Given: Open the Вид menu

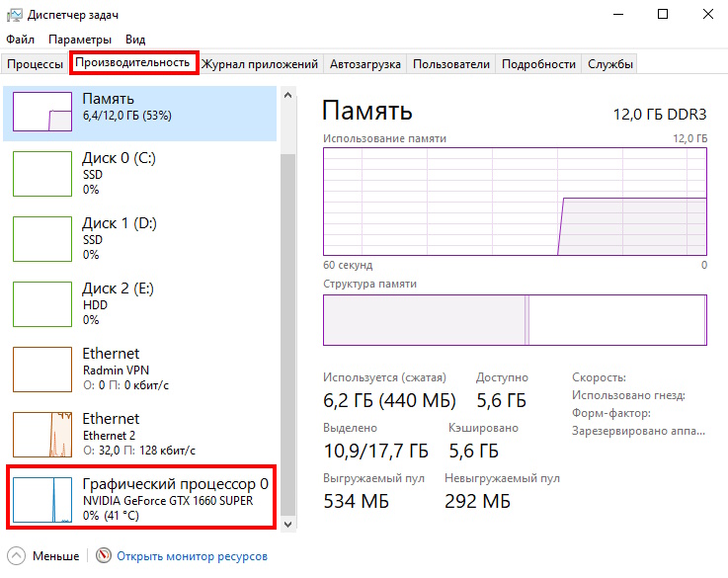Looking at the screenshot, I should click(x=135, y=40).
